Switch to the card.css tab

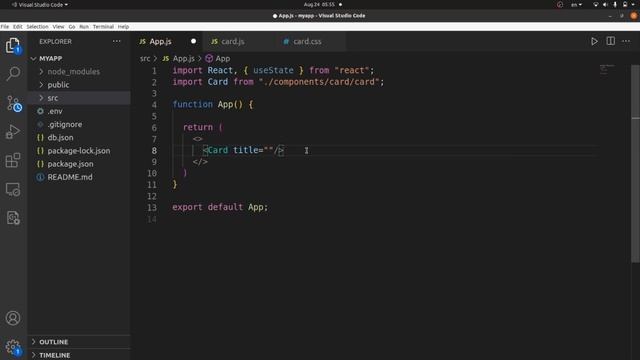tap(310, 41)
